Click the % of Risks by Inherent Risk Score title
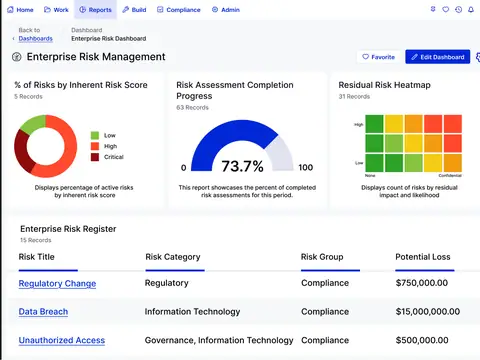The width and height of the screenshot is (480, 360). point(81,85)
